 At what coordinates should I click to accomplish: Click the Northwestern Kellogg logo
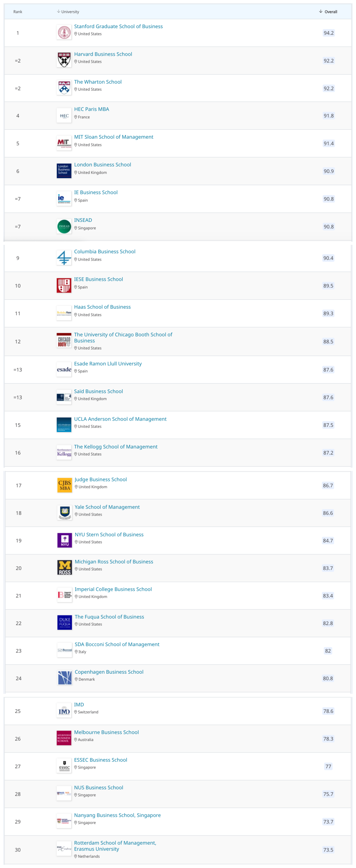pos(64,452)
